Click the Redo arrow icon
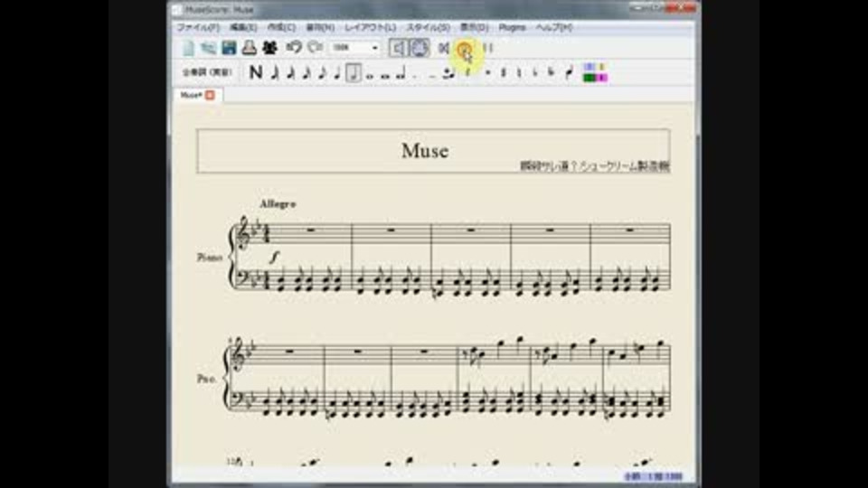Screen dimensions: 868x488 (x=315, y=48)
